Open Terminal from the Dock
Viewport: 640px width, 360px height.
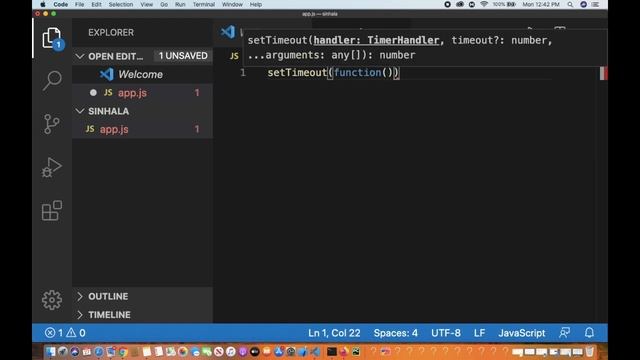click(332, 351)
